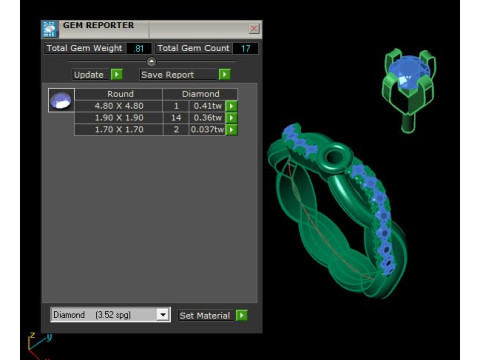Open the Diamond (3.52 spg) material dropdown
The height and width of the screenshot is (360, 480).
[x=110, y=315]
